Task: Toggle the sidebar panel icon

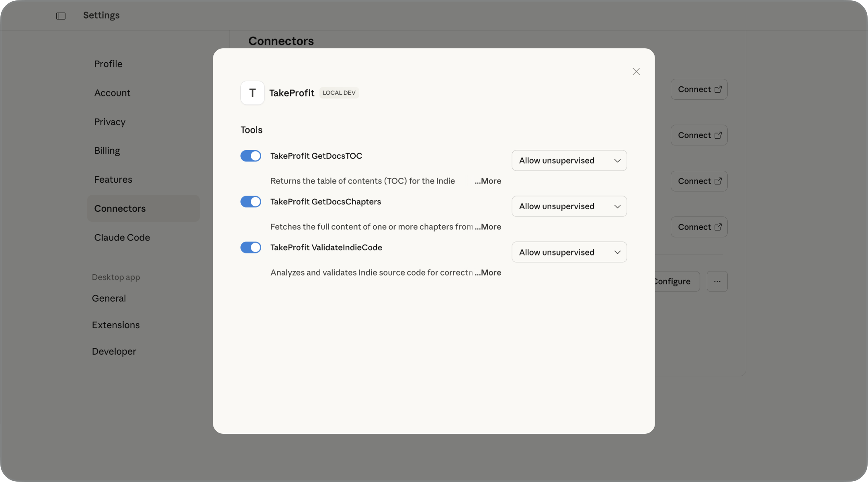Action: 61,16
